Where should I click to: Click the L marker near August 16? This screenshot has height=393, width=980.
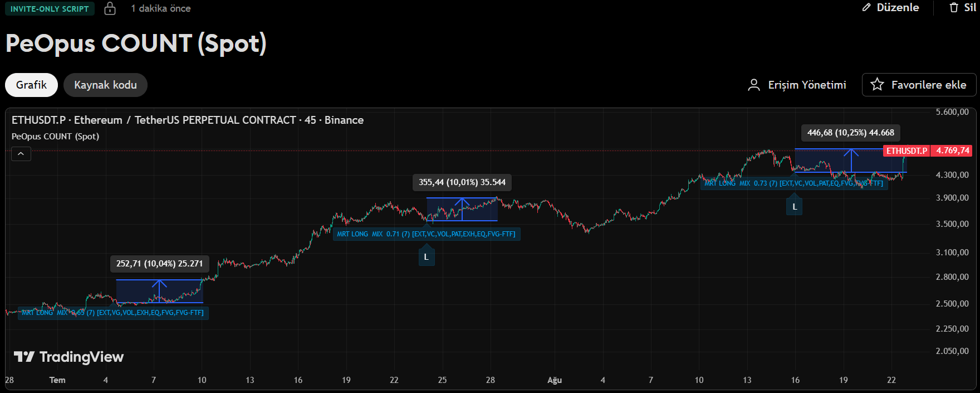[795, 207]
